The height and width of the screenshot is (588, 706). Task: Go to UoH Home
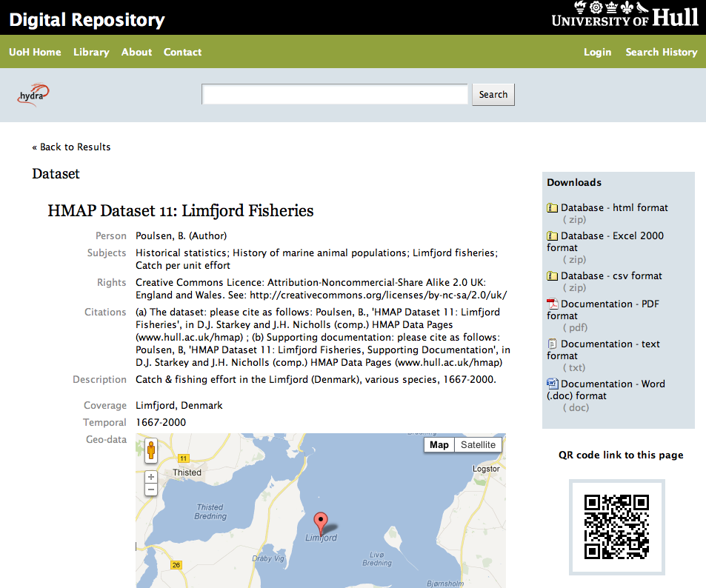[x=35, y=52]
